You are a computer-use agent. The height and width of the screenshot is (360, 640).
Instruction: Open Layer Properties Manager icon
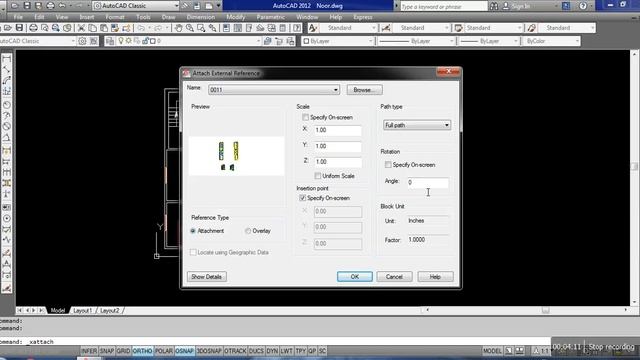(110, 41)
